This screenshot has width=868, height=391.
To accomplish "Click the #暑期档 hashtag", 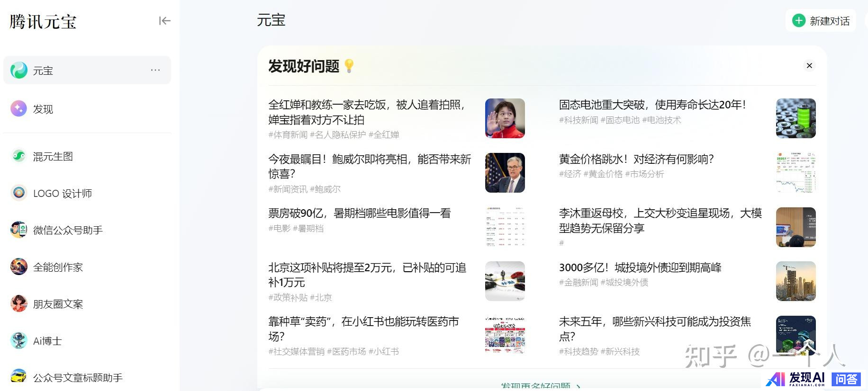I will [x=308, y=228].
